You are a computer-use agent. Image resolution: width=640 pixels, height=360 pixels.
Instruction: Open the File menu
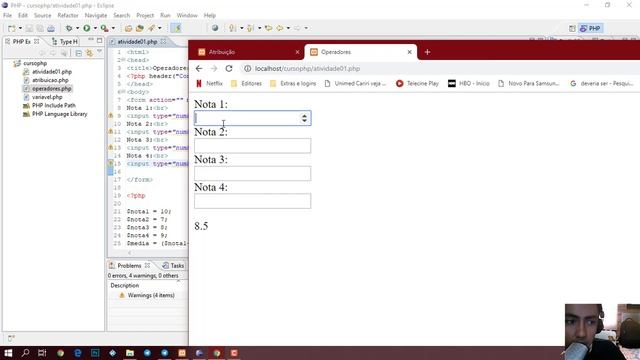pos(7,15)
